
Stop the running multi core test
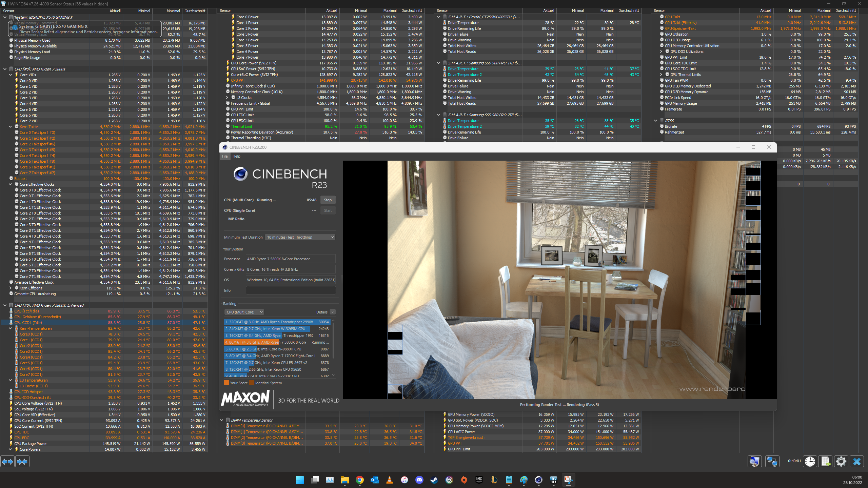tap(328, 200)
